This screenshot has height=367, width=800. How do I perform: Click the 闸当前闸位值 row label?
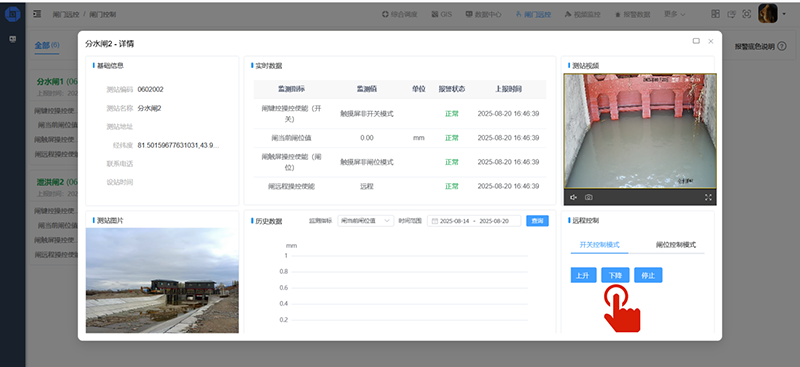coord(291,138)
